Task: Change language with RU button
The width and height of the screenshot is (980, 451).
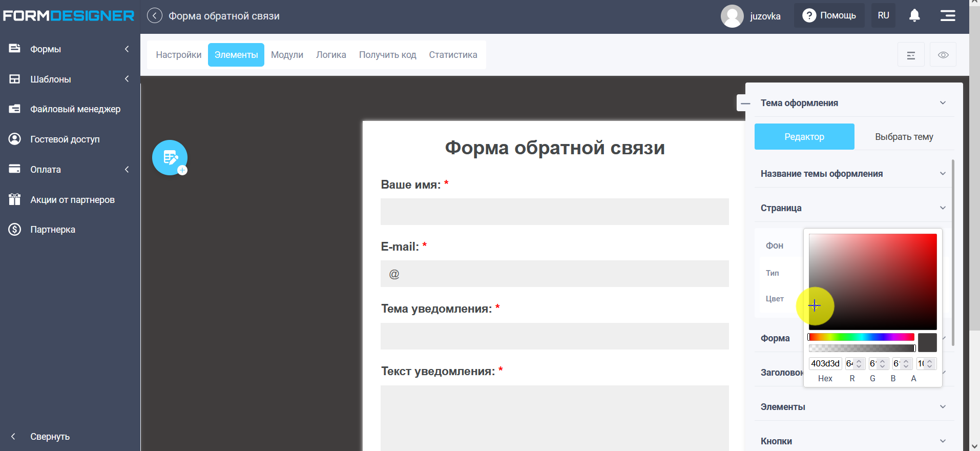Action: pos(883,15)
